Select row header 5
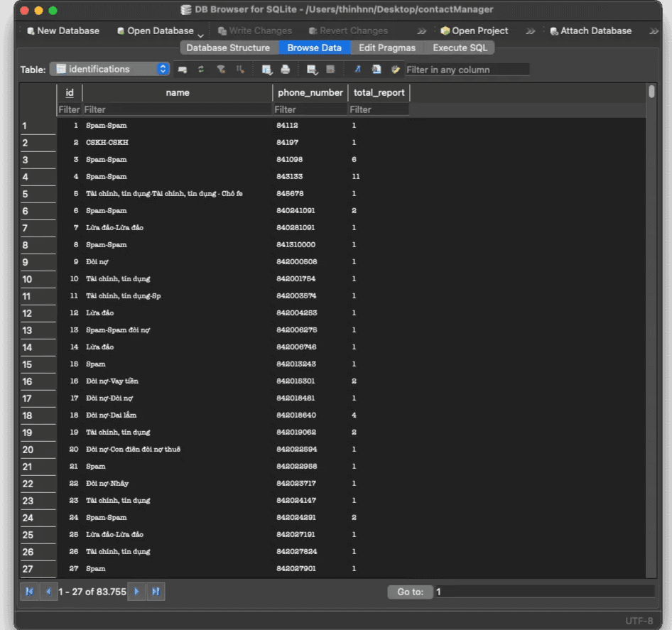The height and width of the screenshot is (630, 672). 38,194
